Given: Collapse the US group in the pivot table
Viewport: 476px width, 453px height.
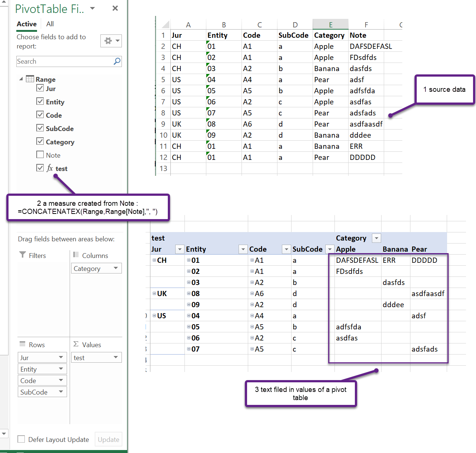Looking at the screenshot, I should pos(154,316).
